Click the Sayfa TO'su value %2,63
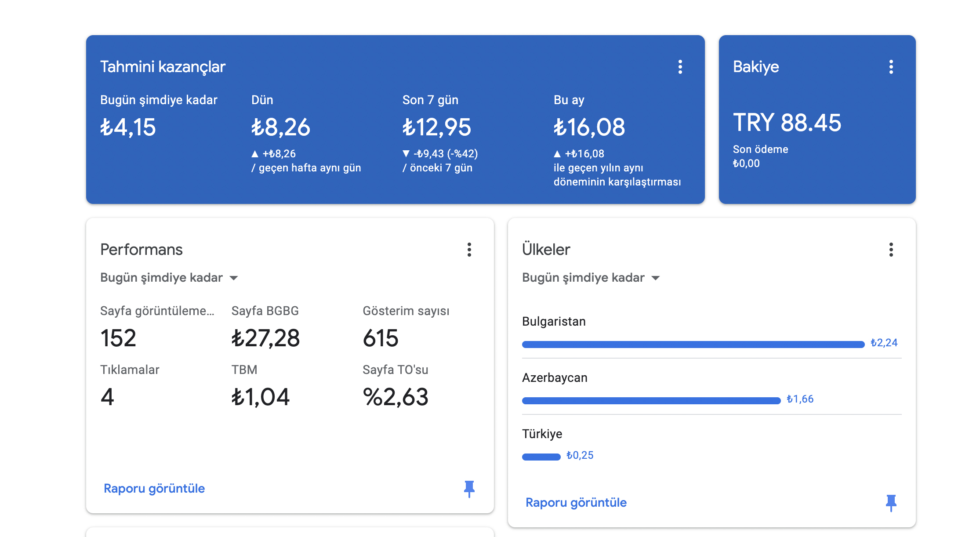Image resolution: width=980 pixels, height=537 pixels. click(396, 397)
